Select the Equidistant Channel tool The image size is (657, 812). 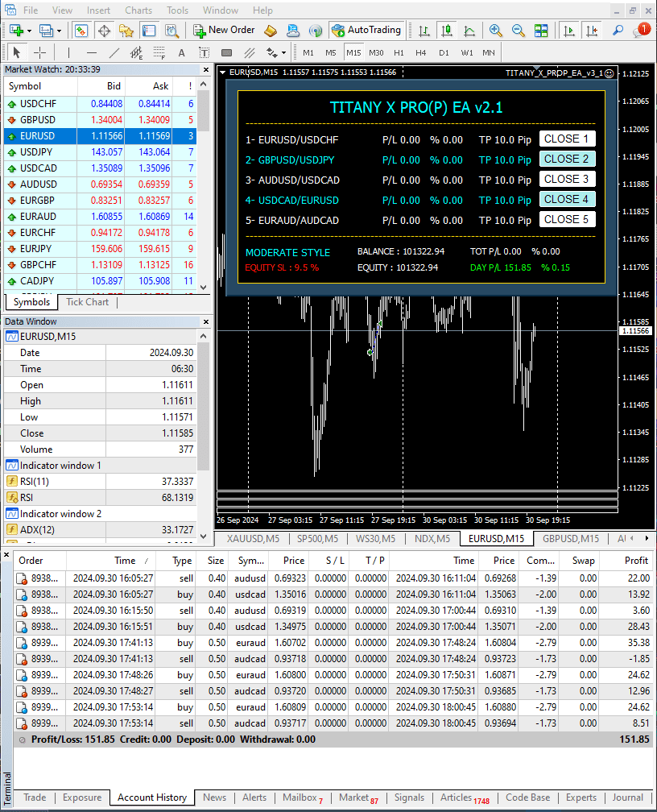137,52
